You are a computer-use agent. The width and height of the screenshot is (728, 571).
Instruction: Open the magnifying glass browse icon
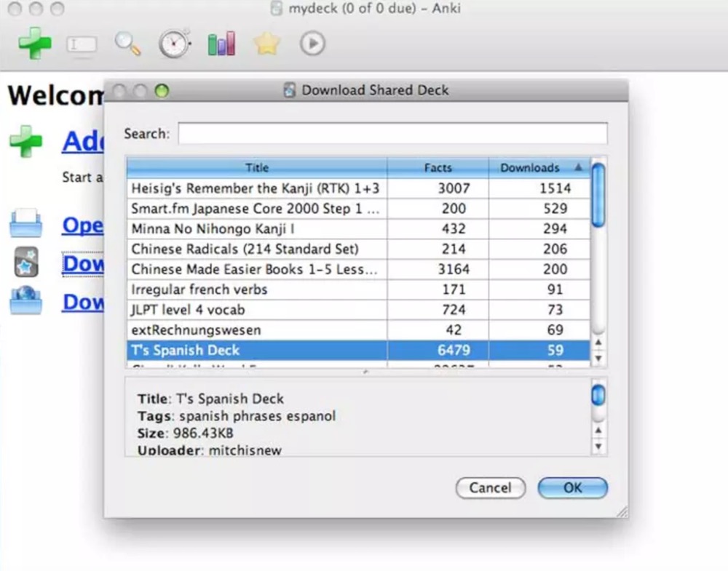(128, 44)
